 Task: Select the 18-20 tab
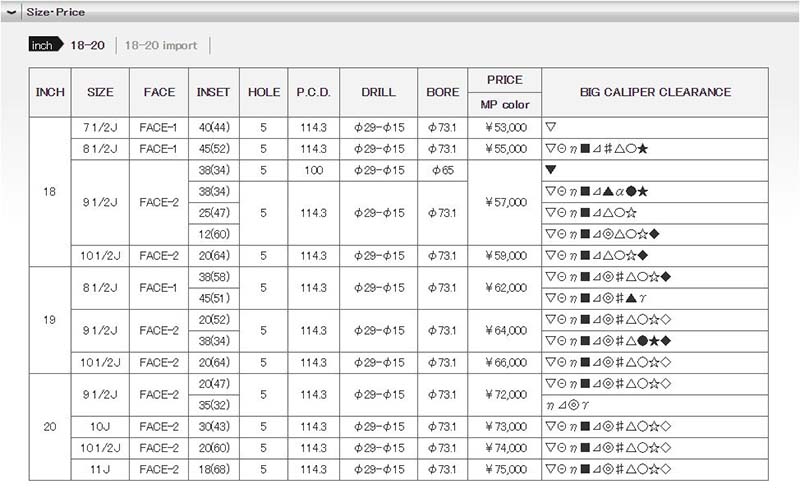click(86, 46)
